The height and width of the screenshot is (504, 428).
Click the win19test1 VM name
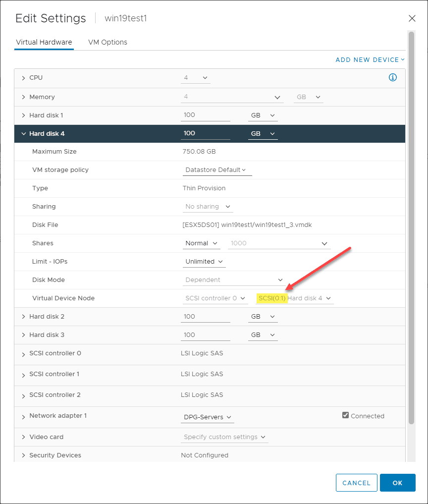126,18
